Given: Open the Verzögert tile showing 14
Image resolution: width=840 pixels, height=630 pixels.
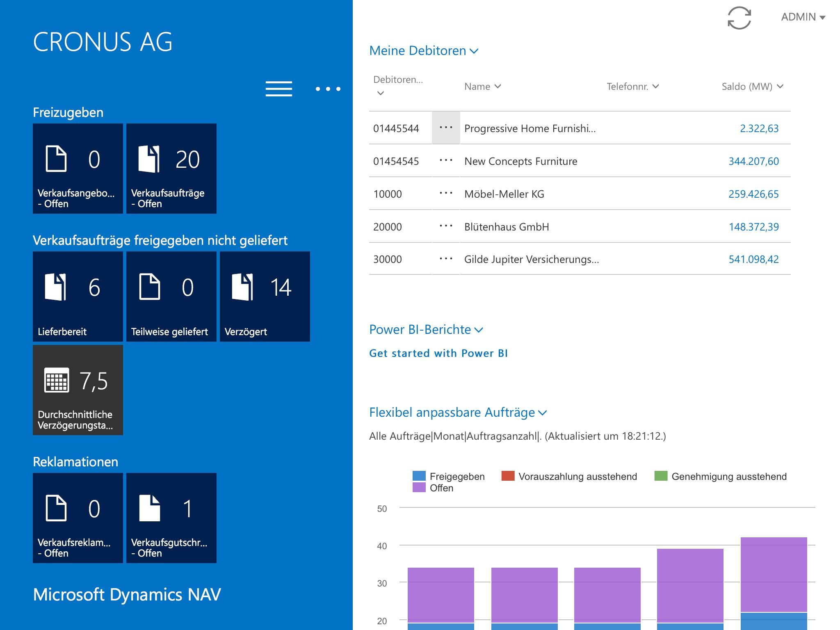Looking at the screenshot, I should click(x=265, y=297).
